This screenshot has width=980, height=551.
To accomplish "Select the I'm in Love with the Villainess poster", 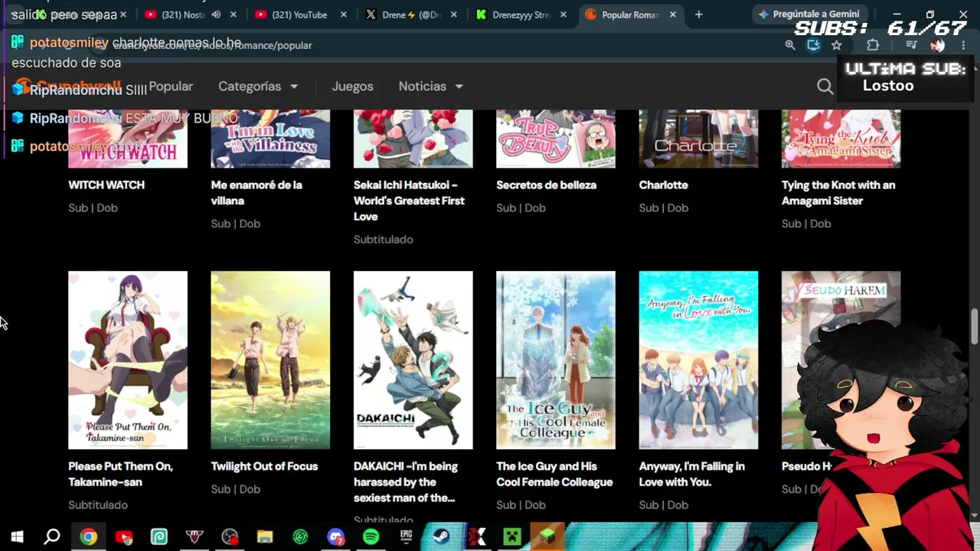I will tap(270, 139).
